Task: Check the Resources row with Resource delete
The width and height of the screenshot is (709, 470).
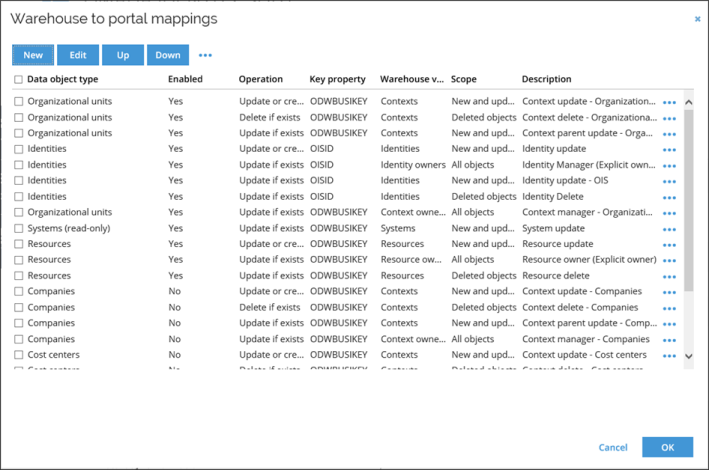Action: coord(18,276)
